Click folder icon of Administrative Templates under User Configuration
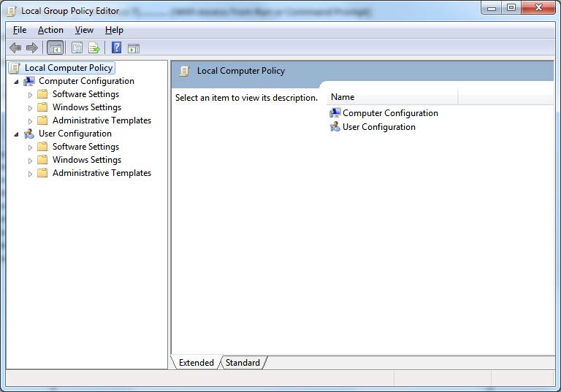 [x=42, y=173]
